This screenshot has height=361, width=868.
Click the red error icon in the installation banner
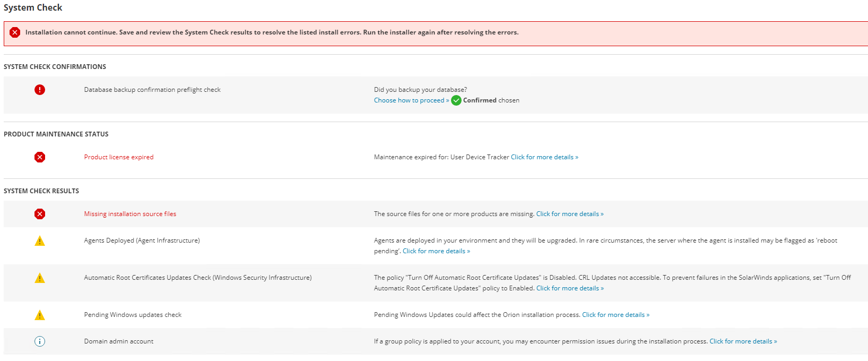coord(15,32)
